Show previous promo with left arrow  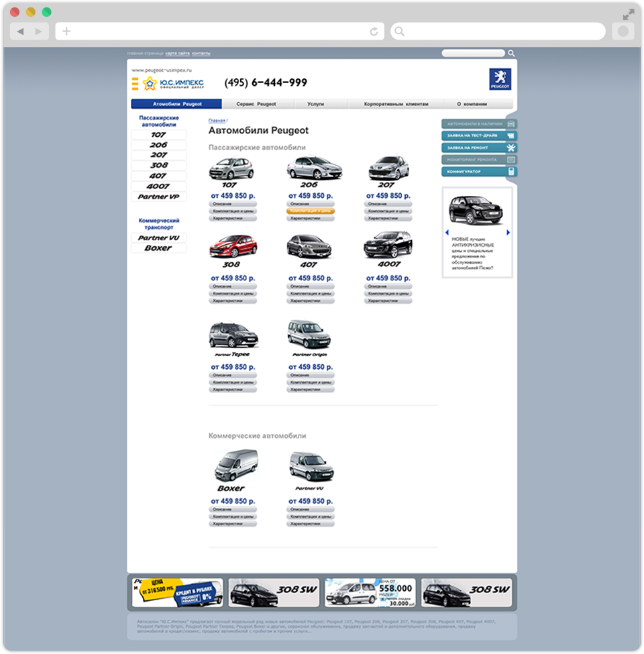point(447,232)
